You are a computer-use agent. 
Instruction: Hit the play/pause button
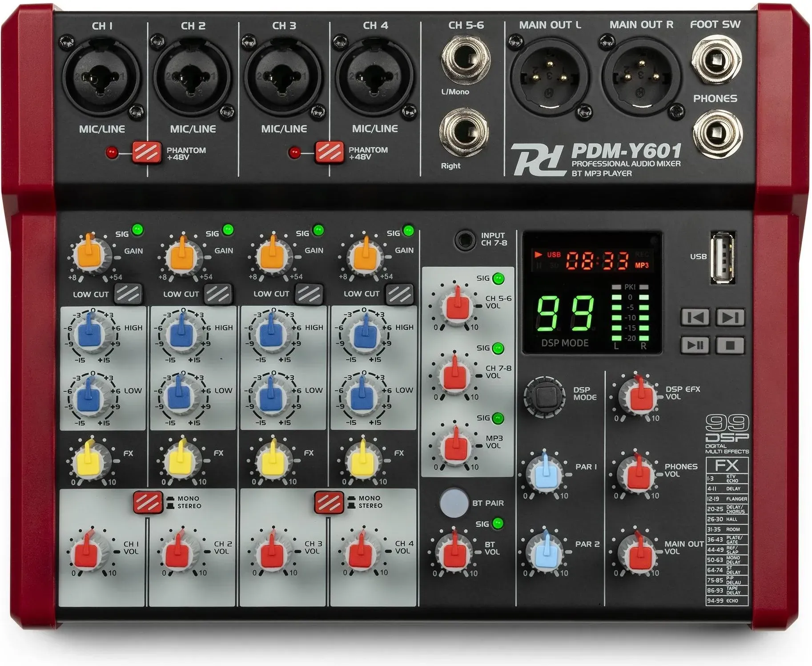pos(695,345)
